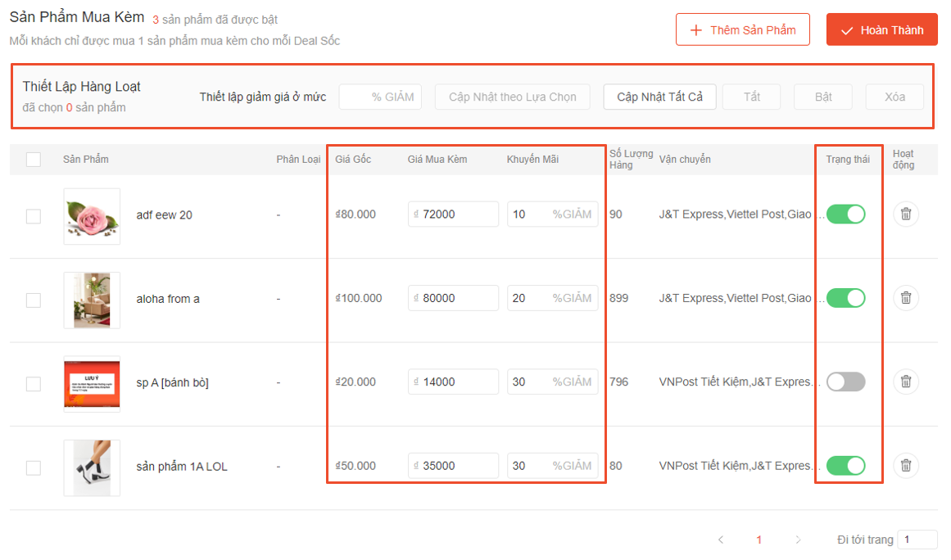Viewport: 951px width, 560px height.
Task: Enable status toggle for sp A [bánh bò]
Action: [x=845, y=382]
